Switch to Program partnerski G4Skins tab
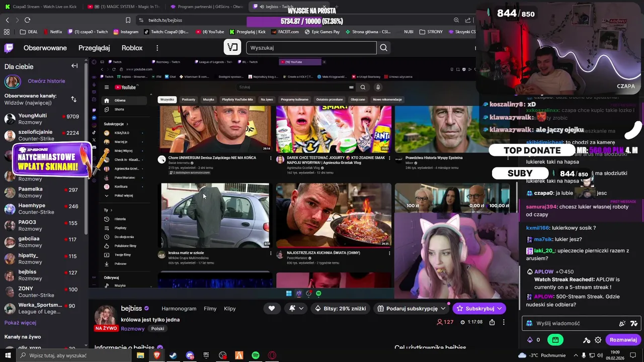 tap(206, 7)
